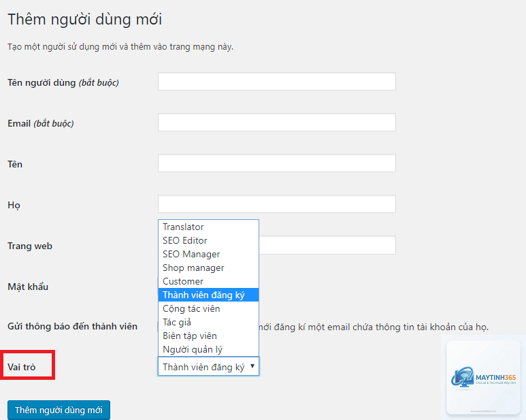Choose SEO Editor from role list

pos(208,240)
